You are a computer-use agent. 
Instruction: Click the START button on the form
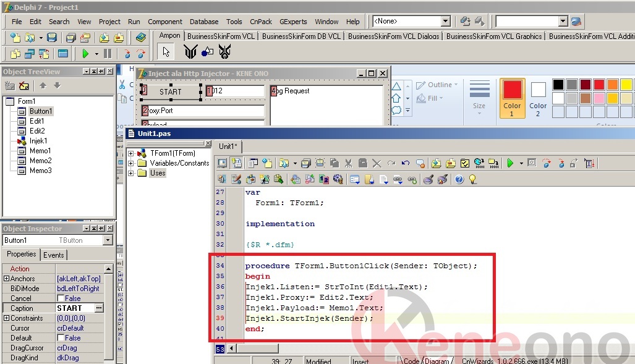pos(171,91)
